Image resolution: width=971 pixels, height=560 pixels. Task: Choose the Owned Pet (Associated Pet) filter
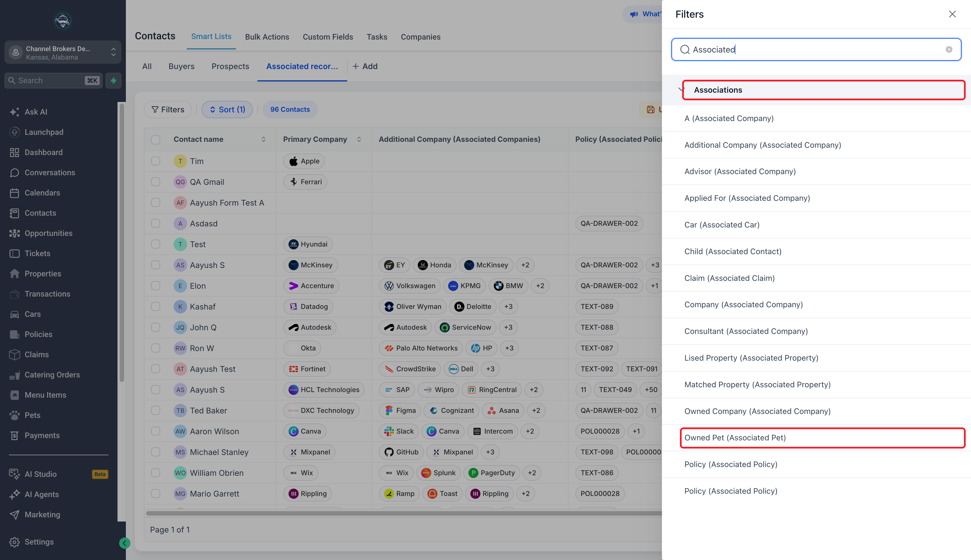(x=822, y=438)
